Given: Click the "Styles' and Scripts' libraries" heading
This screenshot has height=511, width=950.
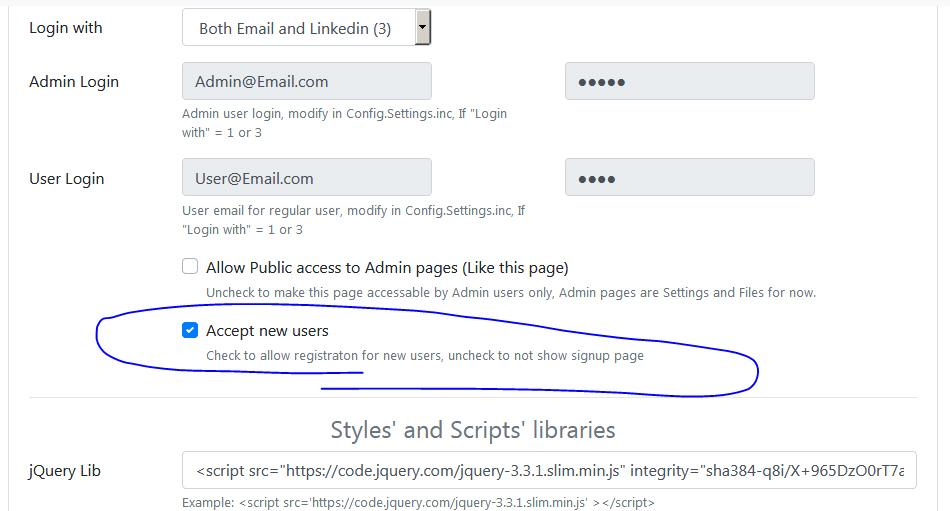Looking at the screenshot, I should click(473, 430).
